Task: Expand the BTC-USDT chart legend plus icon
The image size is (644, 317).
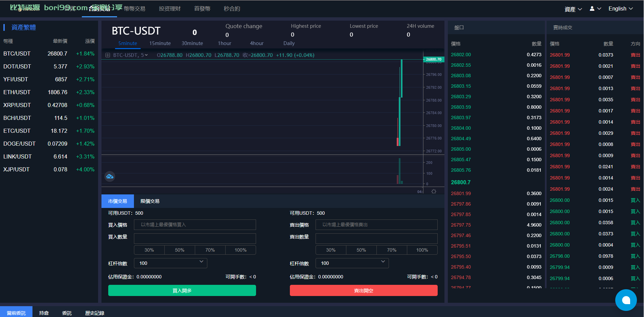Action: click(108, 55)
